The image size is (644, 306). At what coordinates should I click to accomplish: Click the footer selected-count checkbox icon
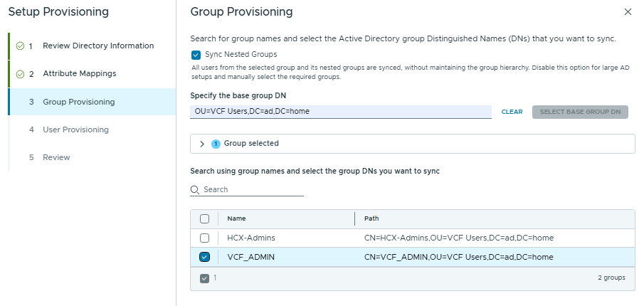pos(204,278)
